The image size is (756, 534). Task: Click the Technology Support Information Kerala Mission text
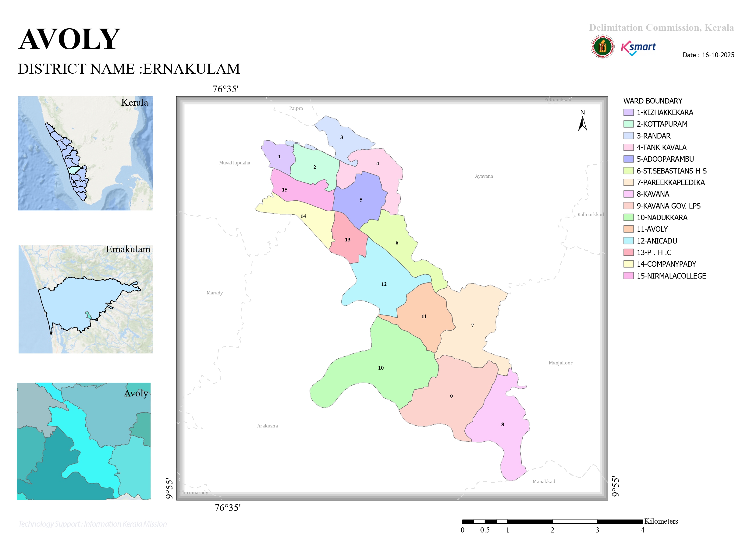pyautogui.click(x=93, y=524)
